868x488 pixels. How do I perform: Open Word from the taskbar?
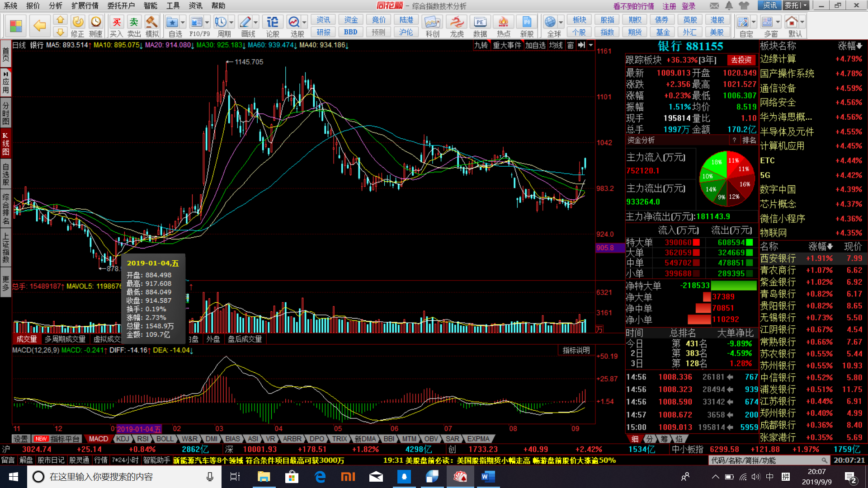(488, 477)
